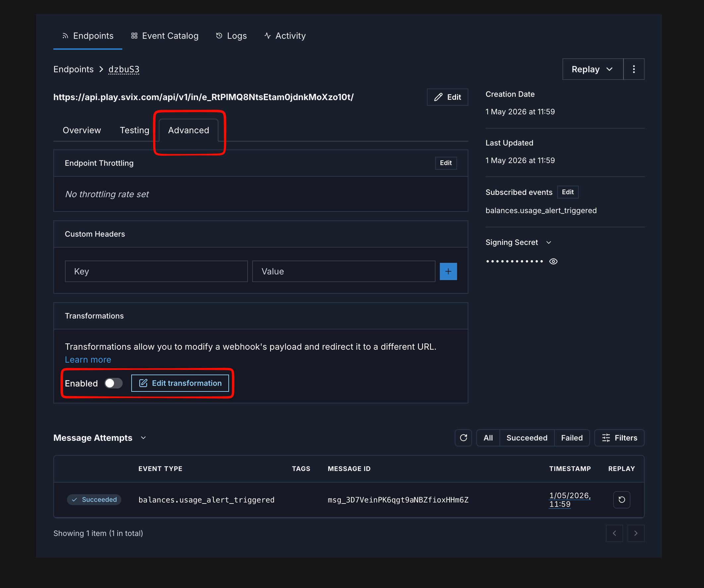The width and height of the screenshot is (704, 588).
Task: Click the endpoint URL text
Action: tap(204, 97)
